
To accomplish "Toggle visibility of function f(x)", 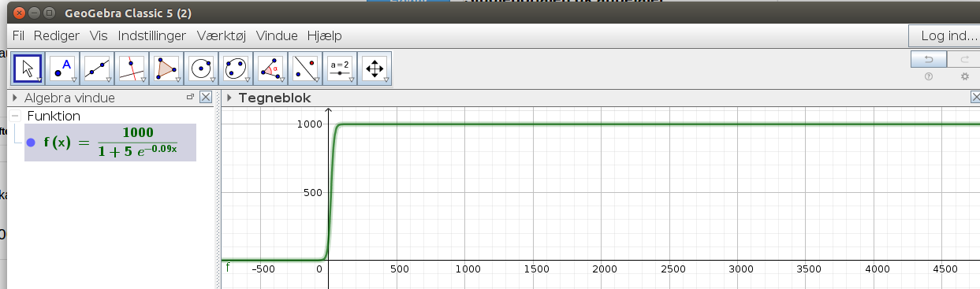I will point(31,143).
